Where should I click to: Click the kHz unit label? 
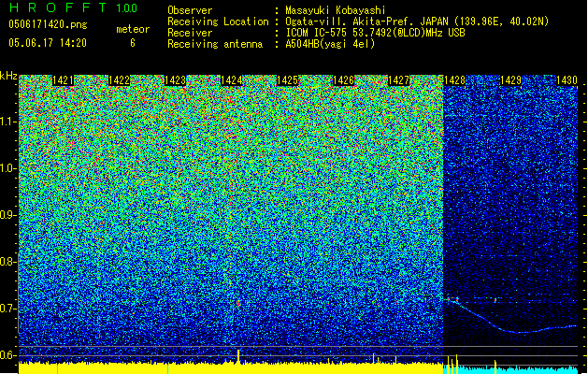tap(8, 76)
